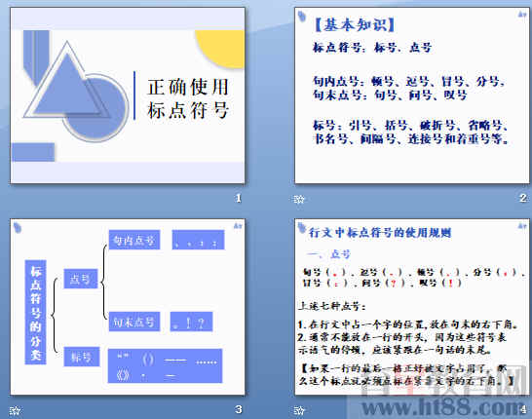
Task: Click the animation star icon under slide 2
Action: (x=299, y=199)
